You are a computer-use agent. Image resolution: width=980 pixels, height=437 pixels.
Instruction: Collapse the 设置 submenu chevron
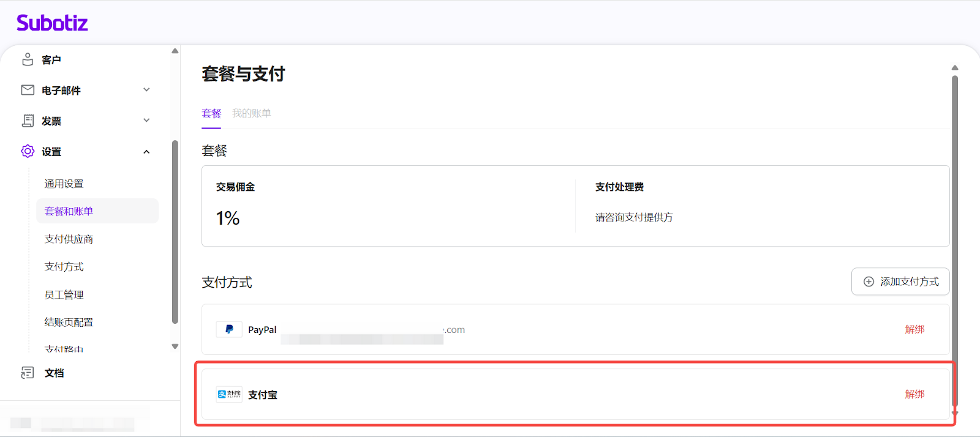click(146, 152)
